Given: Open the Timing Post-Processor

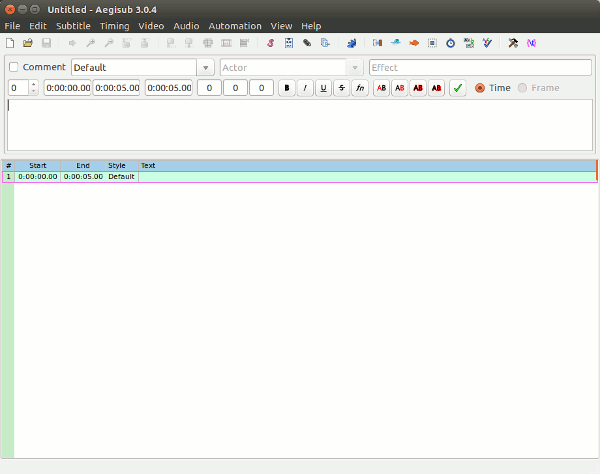Looking at the screenshot, I should (x=451, y=43).
